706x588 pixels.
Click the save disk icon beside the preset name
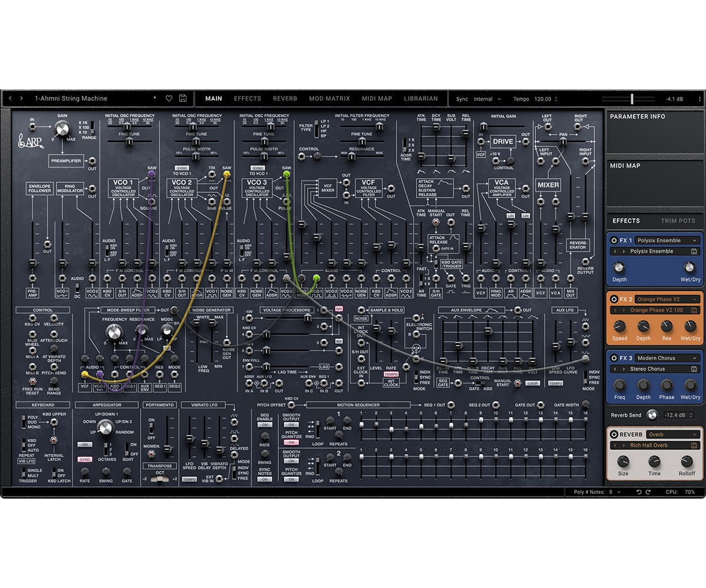point(182,98)
